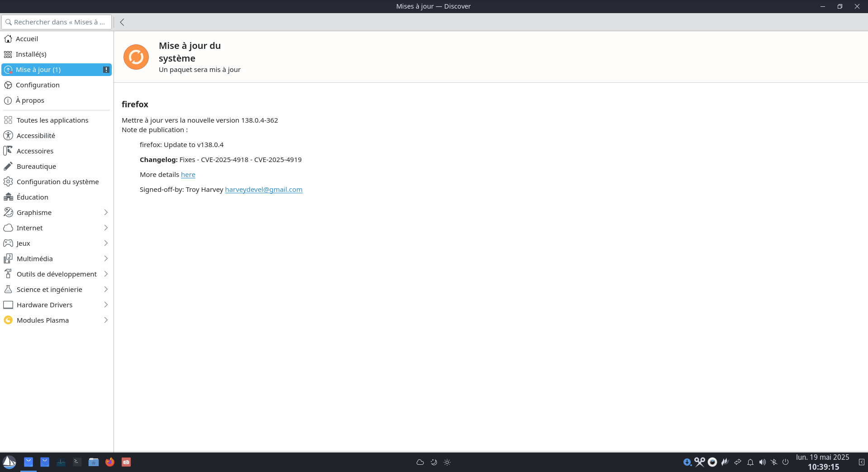Screen dimensions: 868x472
Task: Open the Accessoires category
Action: coord(57,151)
